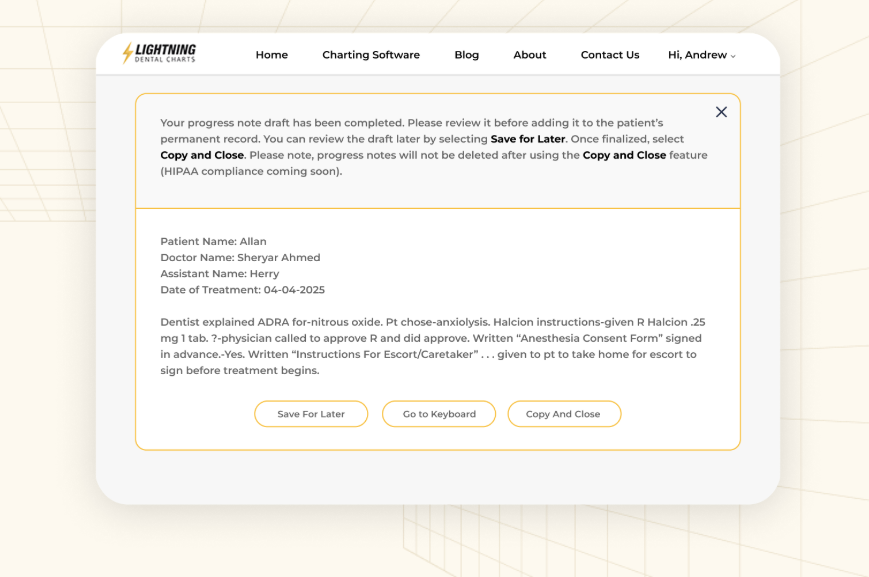Dismiss the progress note notification with the X
This screenshot has width=869, height=577.
point(721,112)
